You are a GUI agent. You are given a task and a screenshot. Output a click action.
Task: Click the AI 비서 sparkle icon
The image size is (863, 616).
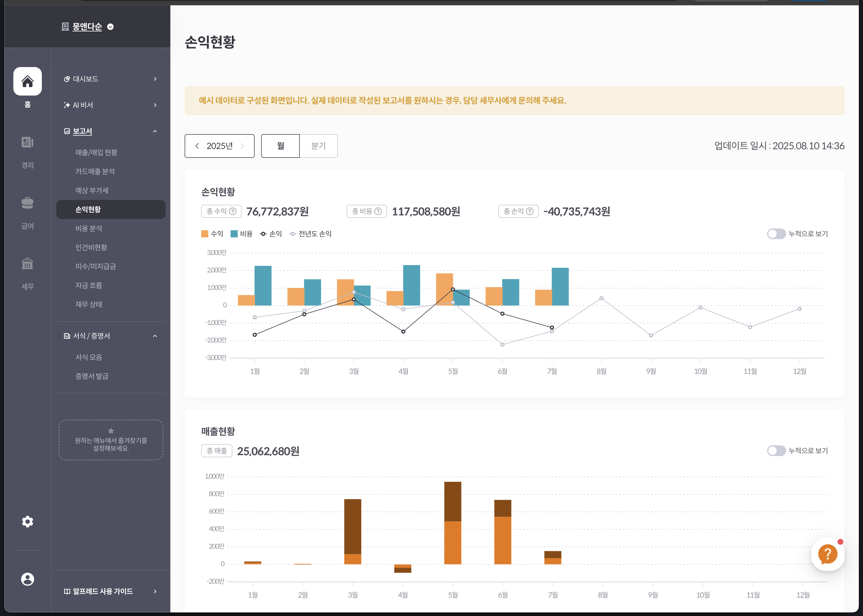(67, 105)
